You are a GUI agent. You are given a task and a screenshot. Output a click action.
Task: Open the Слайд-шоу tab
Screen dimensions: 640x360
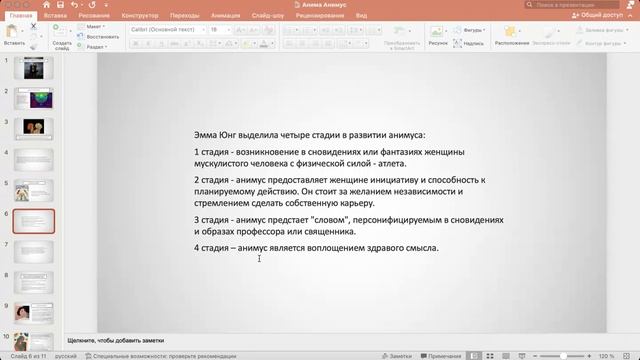pos(268,16)
